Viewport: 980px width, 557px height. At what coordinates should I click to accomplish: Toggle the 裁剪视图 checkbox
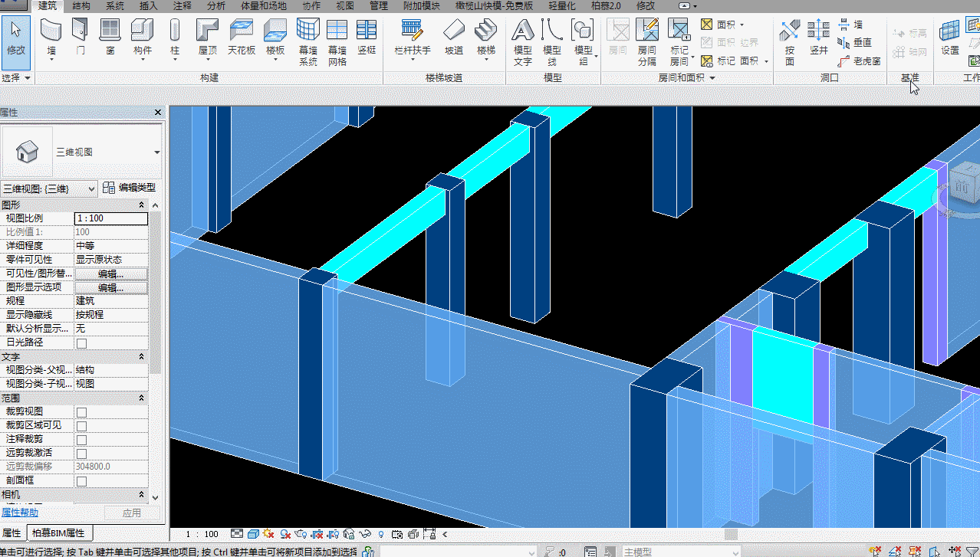pos(81,412)
